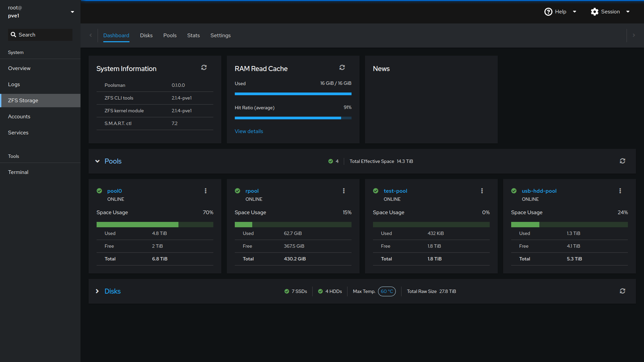Click the 60 °C max temperature badge

pos(387,291)
